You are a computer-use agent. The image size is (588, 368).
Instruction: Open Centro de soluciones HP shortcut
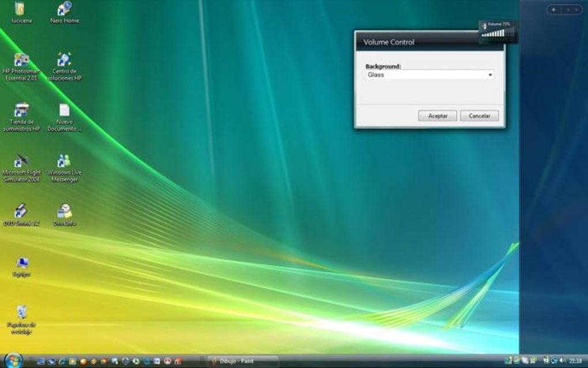coord(65,67)
